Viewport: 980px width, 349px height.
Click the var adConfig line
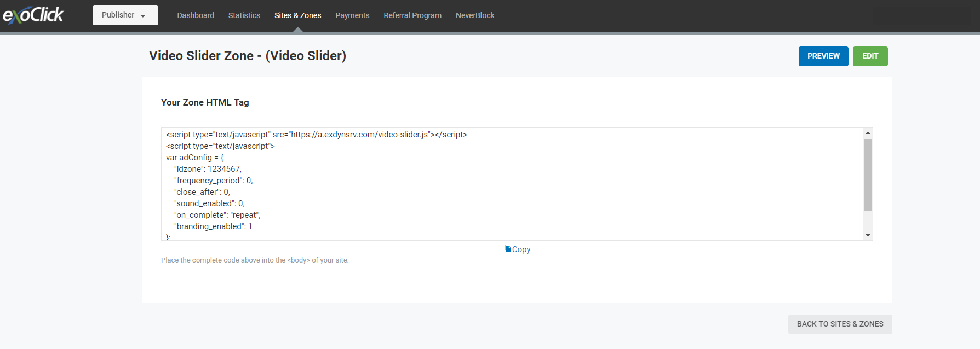pyautogui.click(x=195, y=158)
